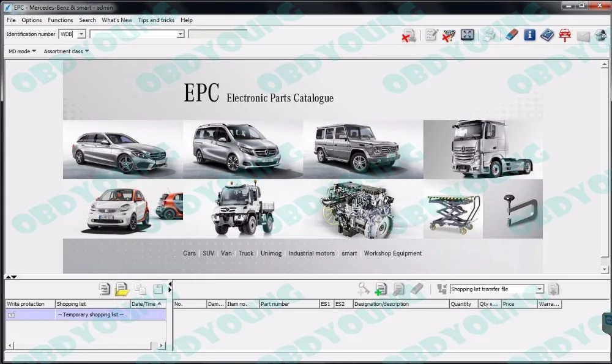Click the save floppy disk icon

coord(158,289)
